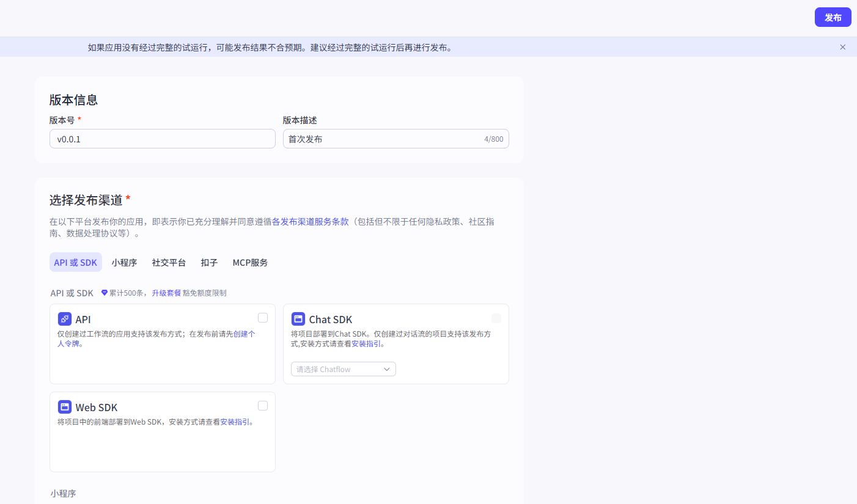Screen dimensions: 857x504
Task: Click the 版本号 version number input field
Action: [162, 139]
